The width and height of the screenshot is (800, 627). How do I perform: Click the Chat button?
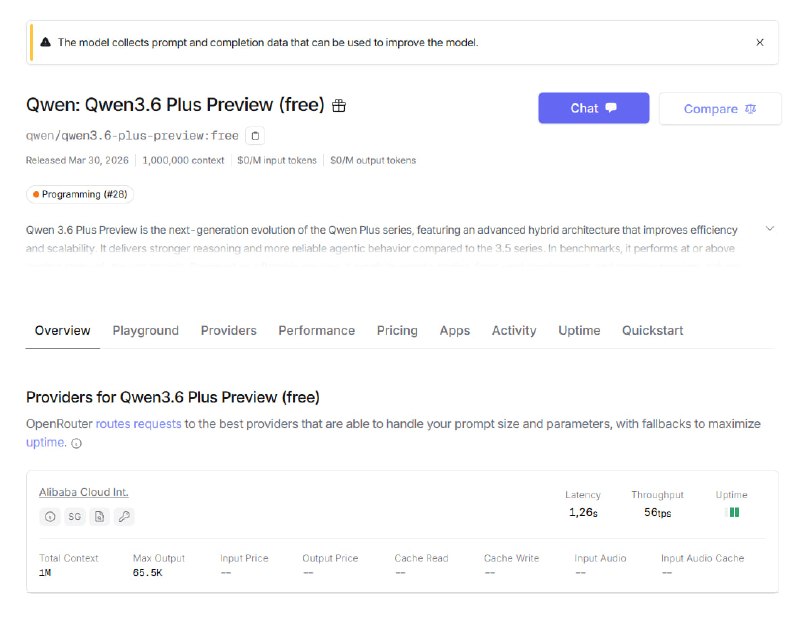click(594, 108)
